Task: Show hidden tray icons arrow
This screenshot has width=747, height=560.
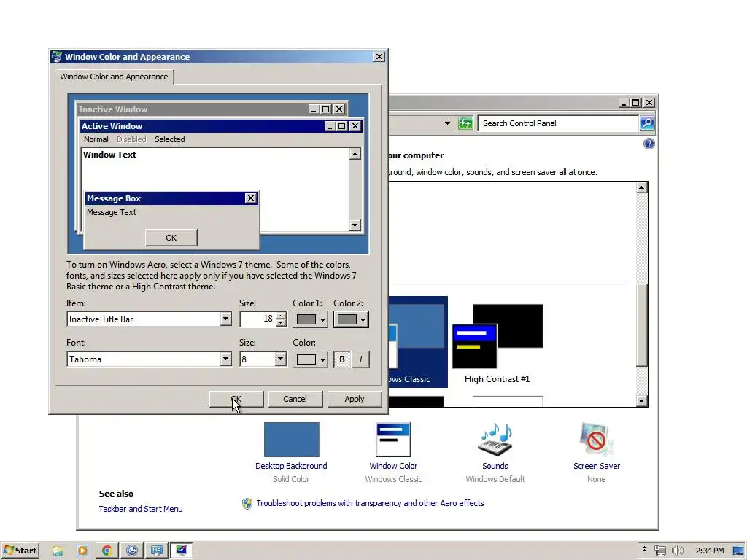Action: tap(645, 550)
